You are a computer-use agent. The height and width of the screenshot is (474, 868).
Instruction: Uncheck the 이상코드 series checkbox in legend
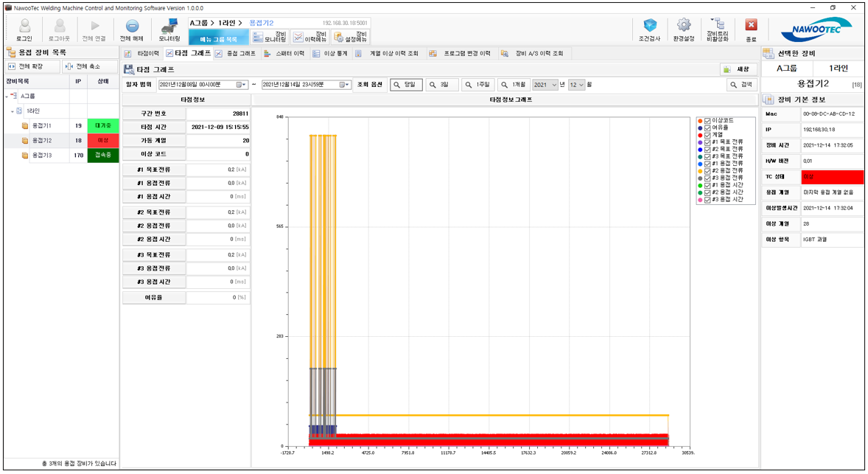(707, 121)
